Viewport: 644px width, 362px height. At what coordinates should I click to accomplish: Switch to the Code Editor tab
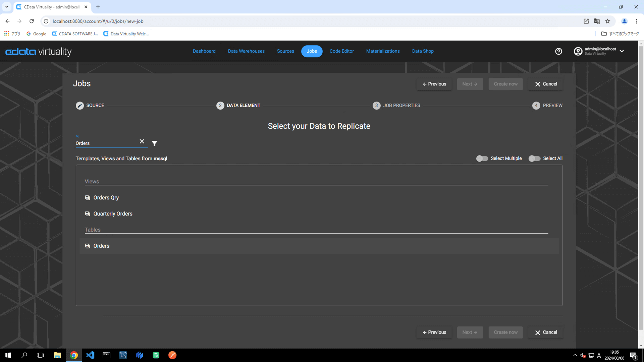click(x=341, y=51)
